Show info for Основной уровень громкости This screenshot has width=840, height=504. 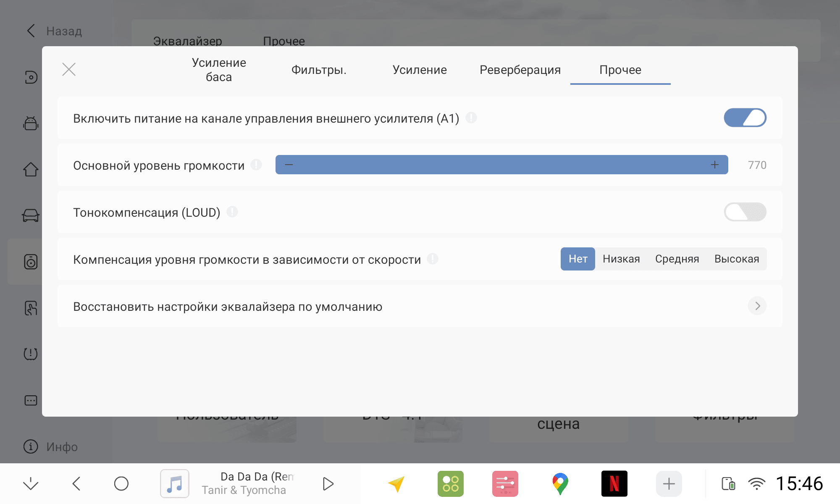coord(256,165)
